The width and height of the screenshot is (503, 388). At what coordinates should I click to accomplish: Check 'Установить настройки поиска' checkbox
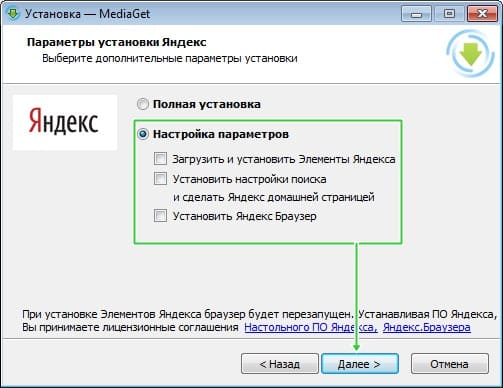[160, 179]
